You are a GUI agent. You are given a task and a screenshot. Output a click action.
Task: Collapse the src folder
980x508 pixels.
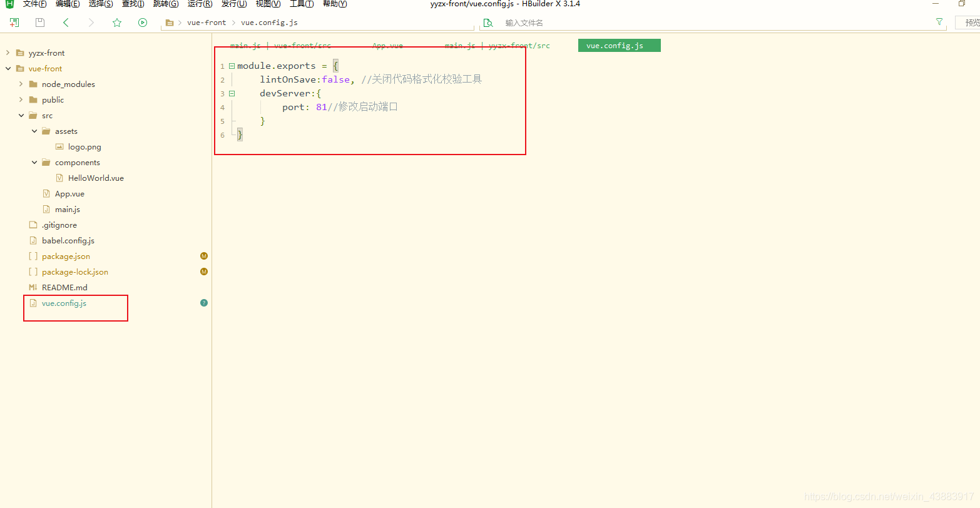tap(21, 116)
